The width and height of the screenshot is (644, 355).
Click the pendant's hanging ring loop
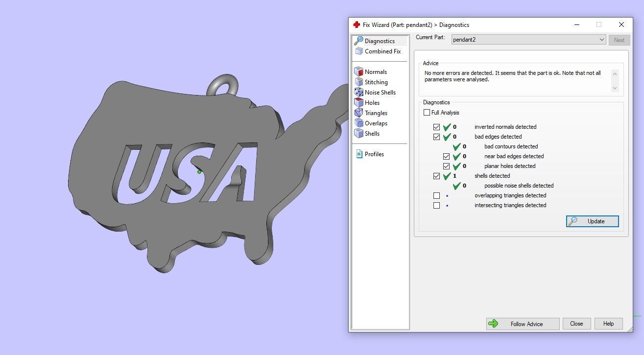pos(223,85)
